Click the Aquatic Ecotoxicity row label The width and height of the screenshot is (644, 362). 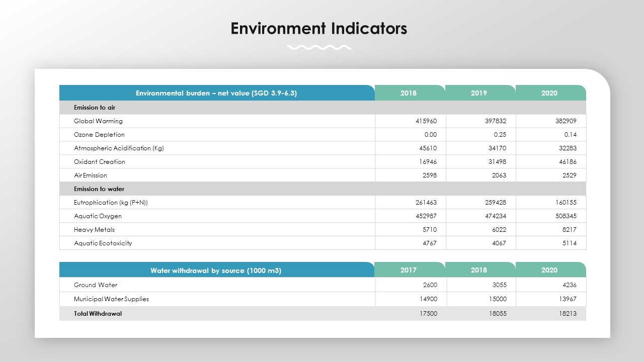103,243
